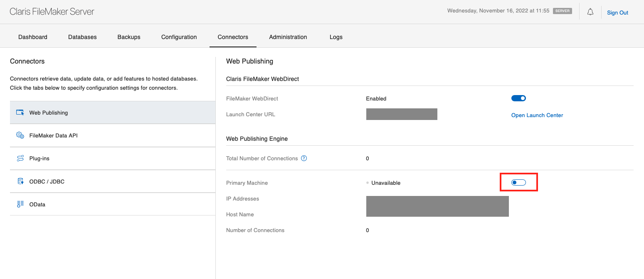Click the IP Addresses label
644x279 pixels.
tap(242, 198)
